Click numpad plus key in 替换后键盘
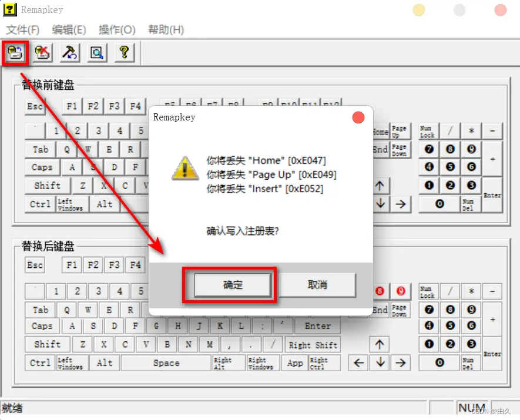Screen dimensions: 520x420 (x=492, y=320)
